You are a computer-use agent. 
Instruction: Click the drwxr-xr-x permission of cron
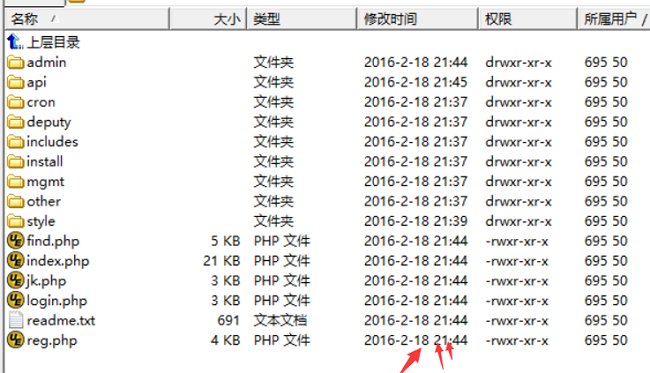pyautogui.click(x=519, y=102)
